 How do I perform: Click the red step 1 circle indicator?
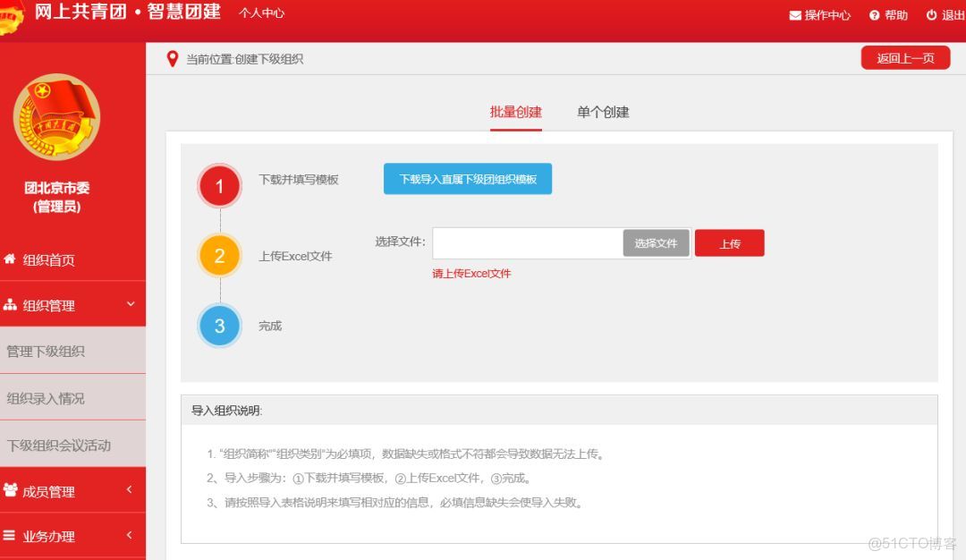[x=219, y=185]
